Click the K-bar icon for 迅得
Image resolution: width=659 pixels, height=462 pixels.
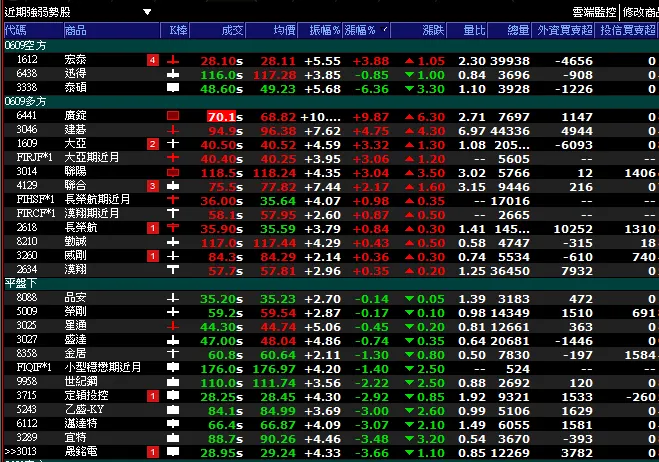point(173,74)
